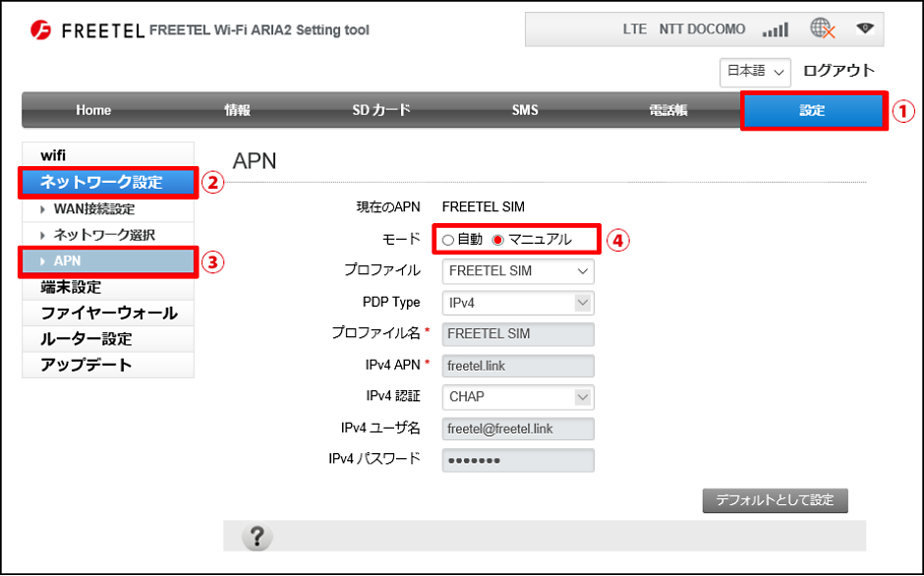Open the IPv4 認証 CHAP dropdown
The image size is (924, 576).
(x=518, y=397)
